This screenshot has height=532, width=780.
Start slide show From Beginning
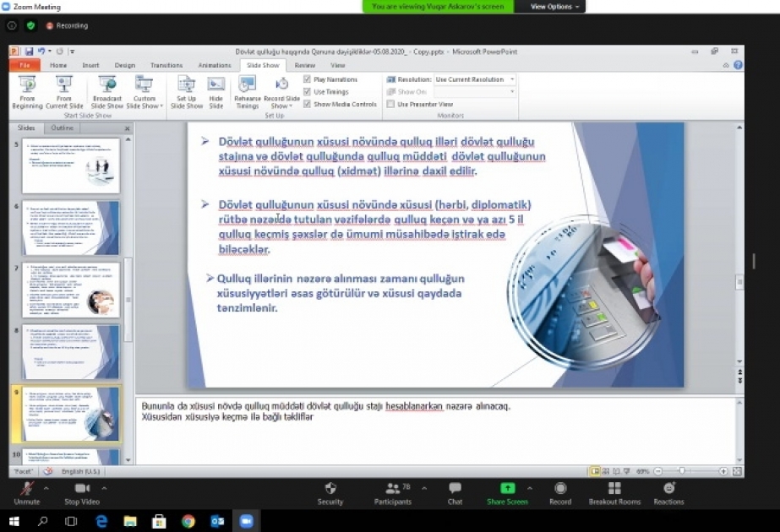tap(27, 92)
